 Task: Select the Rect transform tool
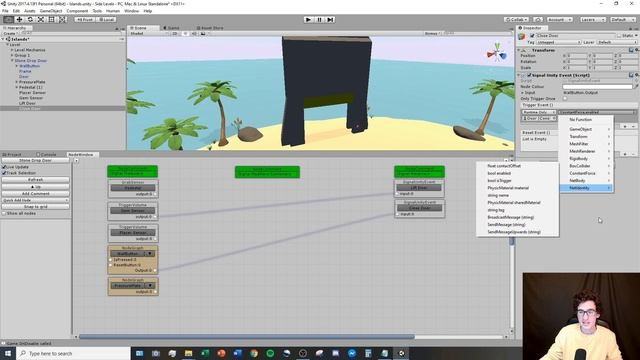[51, 20]
